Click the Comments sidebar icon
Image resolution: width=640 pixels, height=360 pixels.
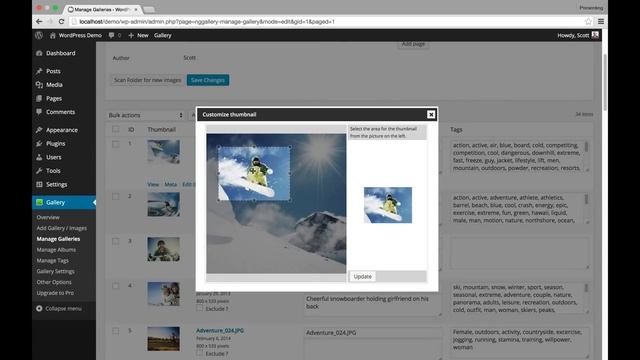(x=39, y=112)
